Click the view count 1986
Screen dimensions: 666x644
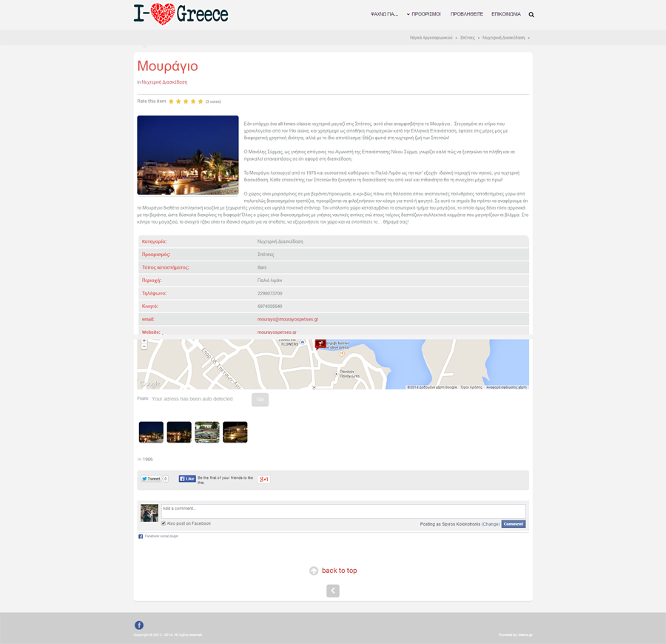point(147,459)
